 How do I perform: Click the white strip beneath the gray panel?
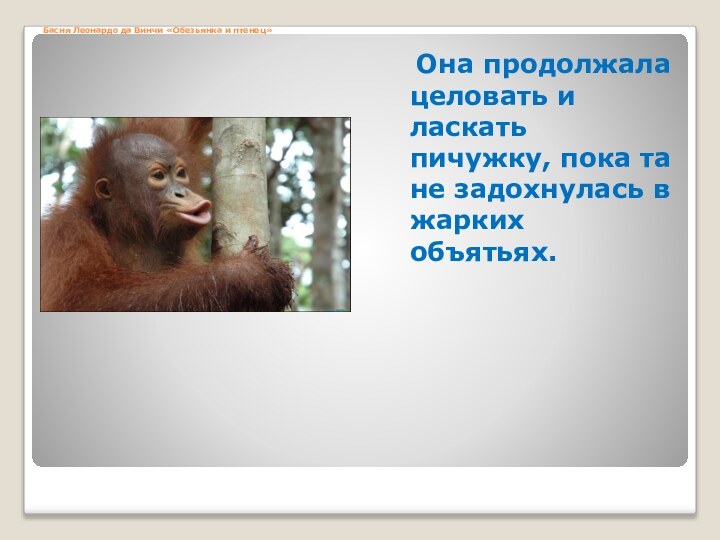tap(360, 490)
